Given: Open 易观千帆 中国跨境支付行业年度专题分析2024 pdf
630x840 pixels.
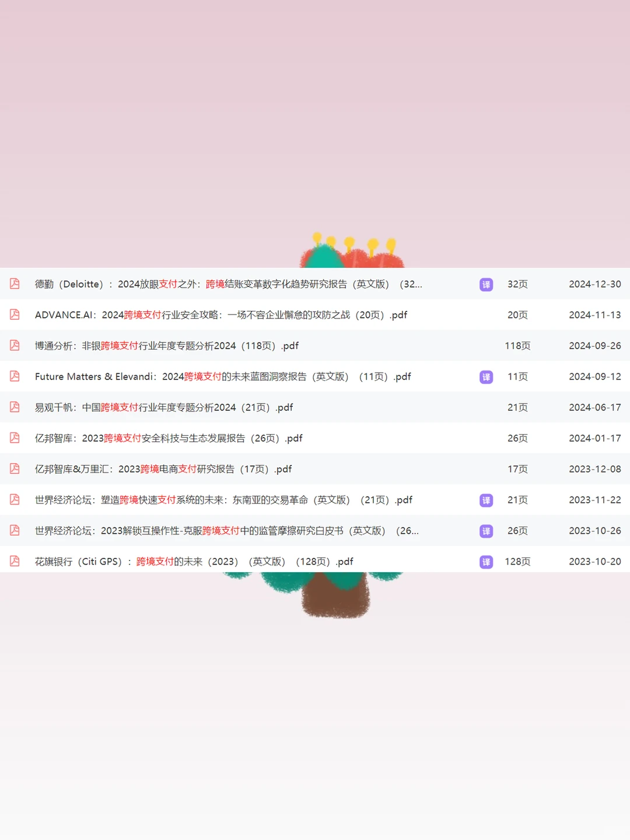Looking at the screenshot, I should tap(164, 408).
